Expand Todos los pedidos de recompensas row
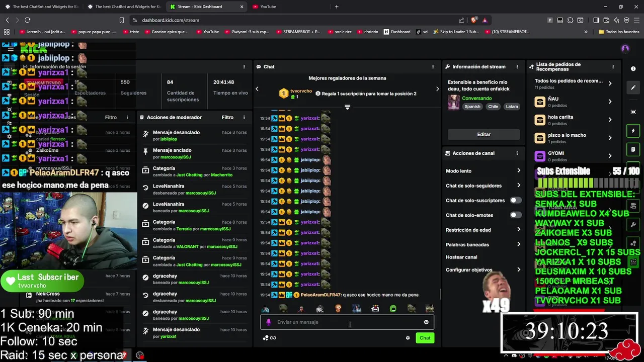Screen dimensions: 644x362 [x=574, y=83]
